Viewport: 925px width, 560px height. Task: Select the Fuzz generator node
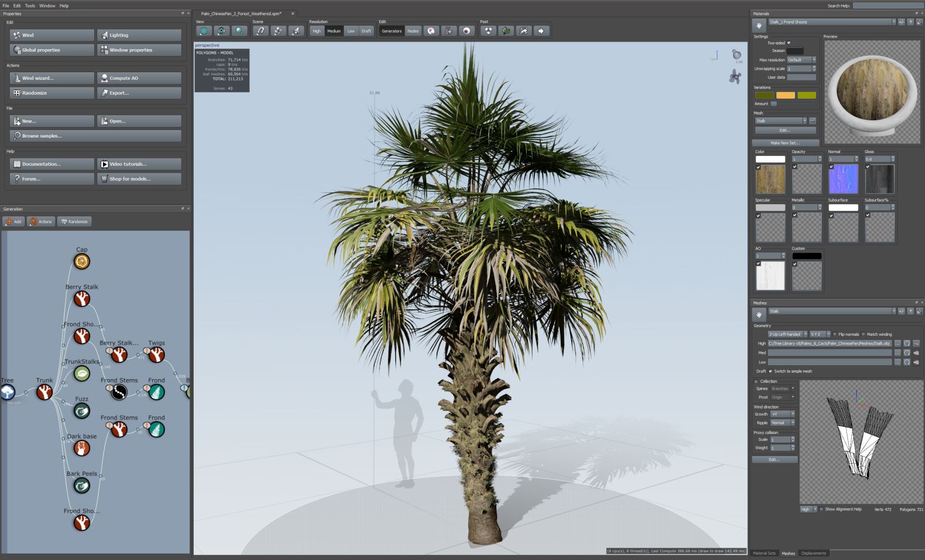[82, 411]
